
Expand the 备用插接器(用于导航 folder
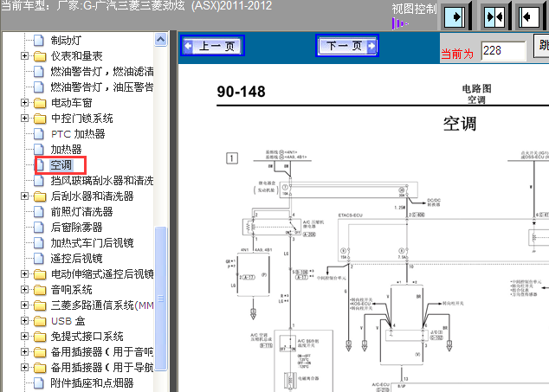pyautogui.click(x=24, y=367)
